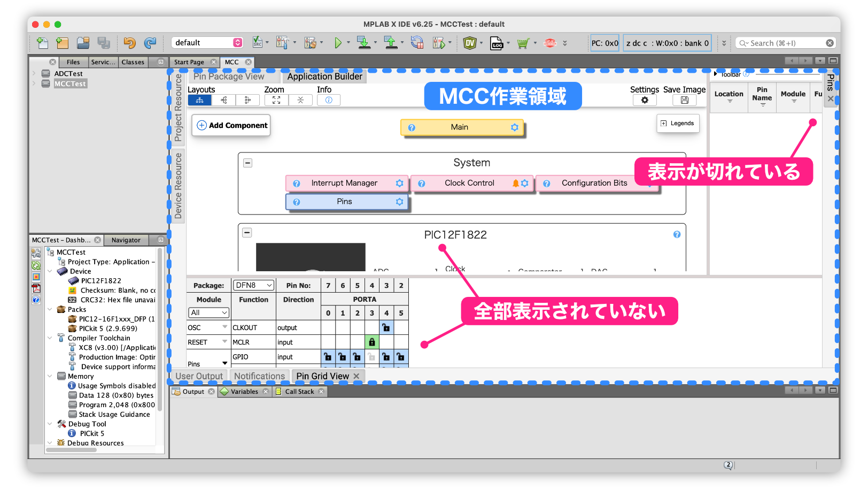
Task: Click the green Run Project arrow
Action: click(x=338, y=43)
